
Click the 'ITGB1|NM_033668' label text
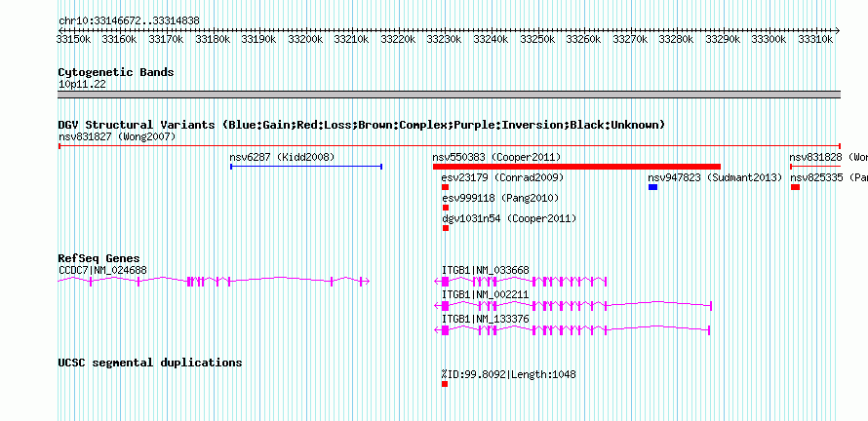pyautogui.click(x=486, y=270)
